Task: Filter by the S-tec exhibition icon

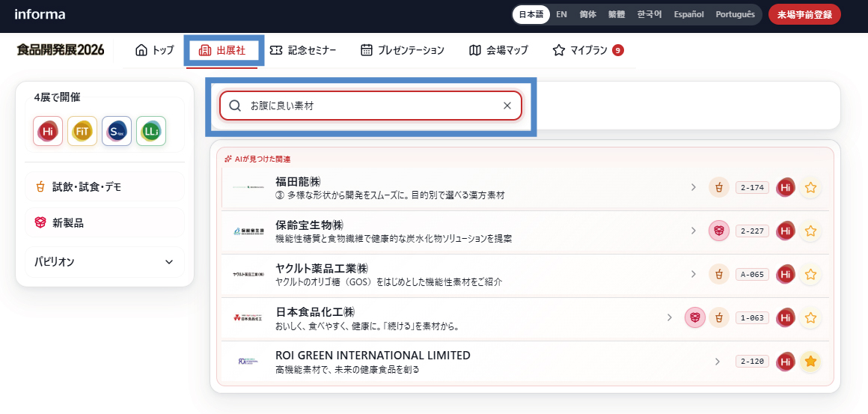Action: [117, 131]
